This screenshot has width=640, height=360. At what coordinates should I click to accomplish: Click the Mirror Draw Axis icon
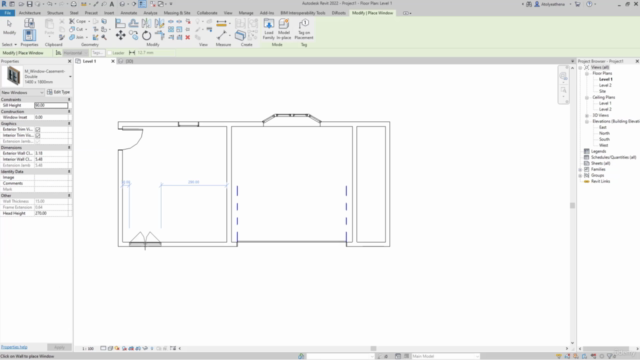(159, 23)
